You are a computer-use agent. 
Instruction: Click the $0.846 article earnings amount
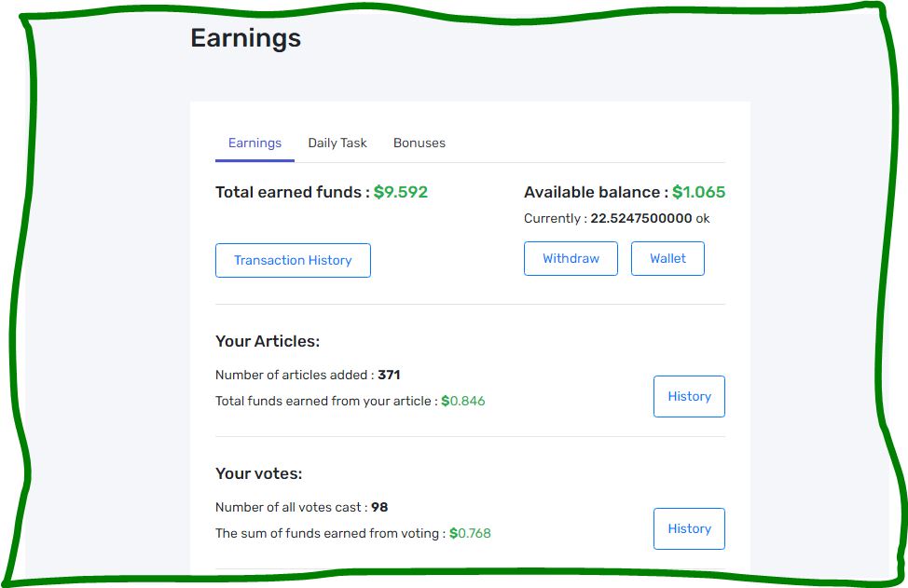[x=463, y=401]
